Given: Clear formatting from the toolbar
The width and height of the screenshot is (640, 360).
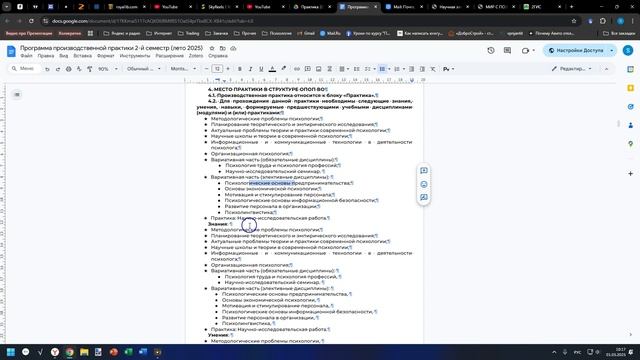Looking at the screenshot, I should point(433,69).
